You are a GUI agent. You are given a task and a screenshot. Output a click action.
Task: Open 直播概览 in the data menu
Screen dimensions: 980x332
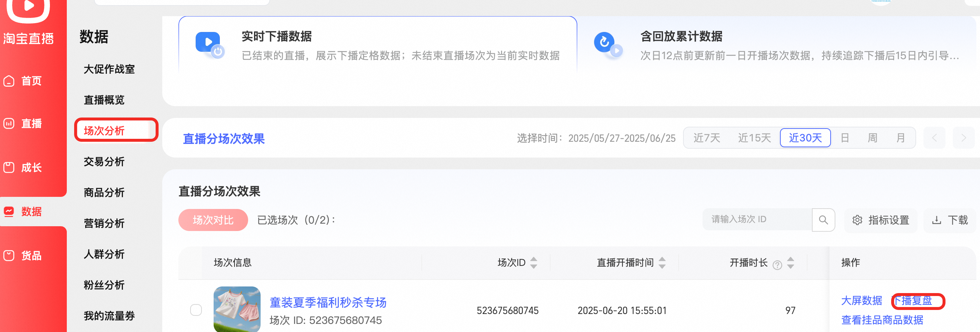[x=104, y=100]
